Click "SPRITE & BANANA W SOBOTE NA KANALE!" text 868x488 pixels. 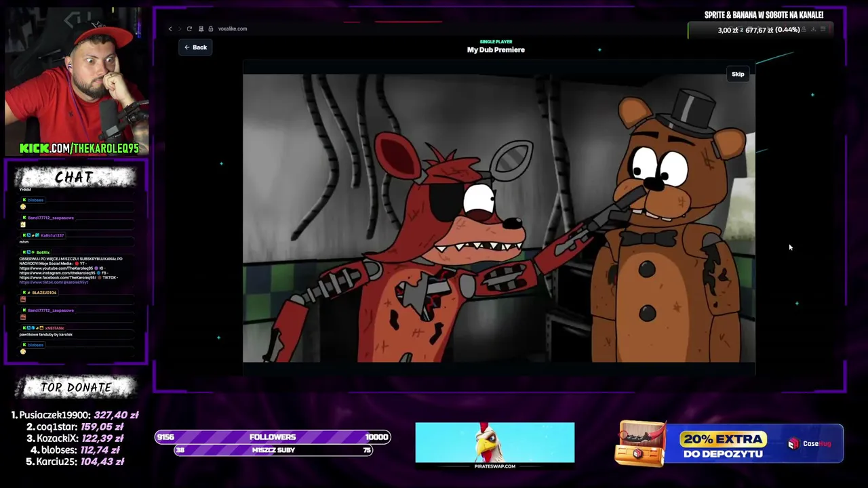pos(764,15)
